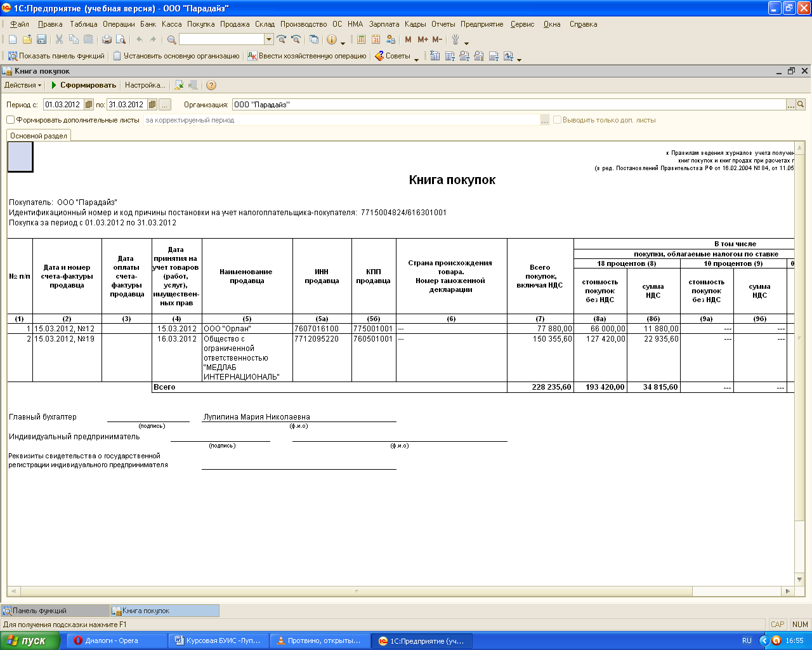Open the 'Зарплата' menu

[x=384, y=24]
